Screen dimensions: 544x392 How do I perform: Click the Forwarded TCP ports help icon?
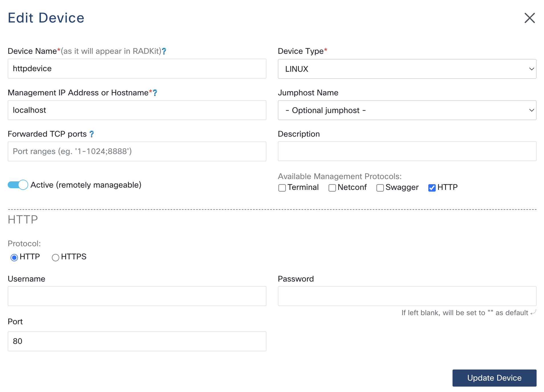pos(91,134)
